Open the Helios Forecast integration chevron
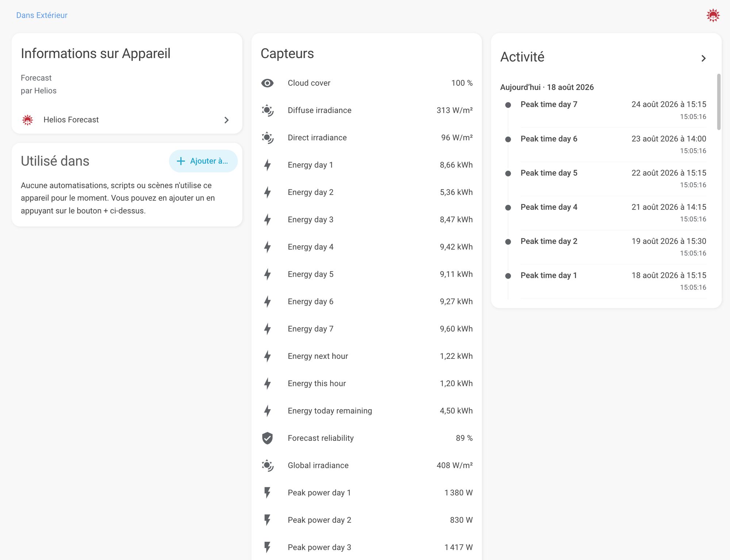The width and height of the screenshot is (730, 560). 226,120
